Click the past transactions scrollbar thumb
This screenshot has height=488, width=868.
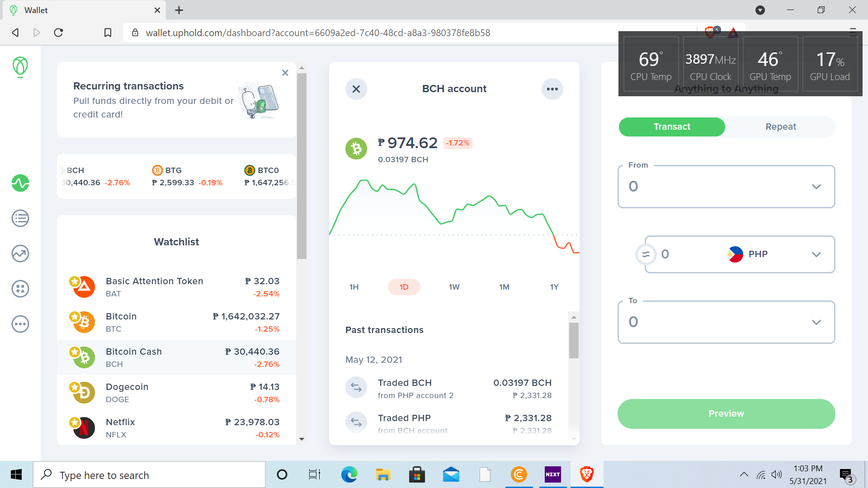[574, 340]
